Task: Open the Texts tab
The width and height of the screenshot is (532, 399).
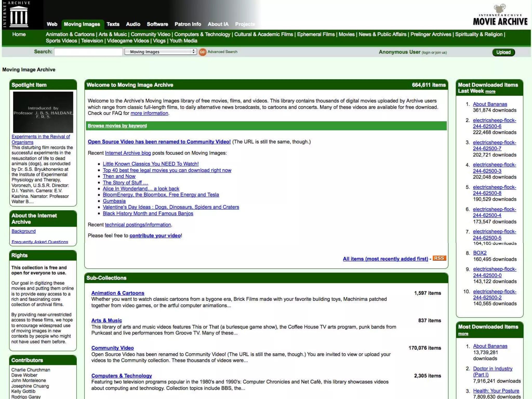Action: point(113,24)
